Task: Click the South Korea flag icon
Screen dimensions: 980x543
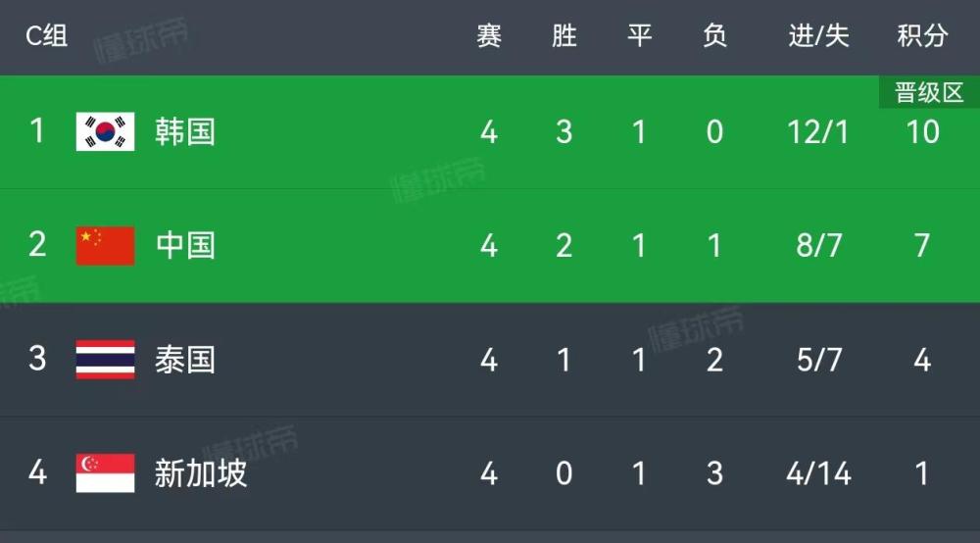Action: click(x=105, y=132)
